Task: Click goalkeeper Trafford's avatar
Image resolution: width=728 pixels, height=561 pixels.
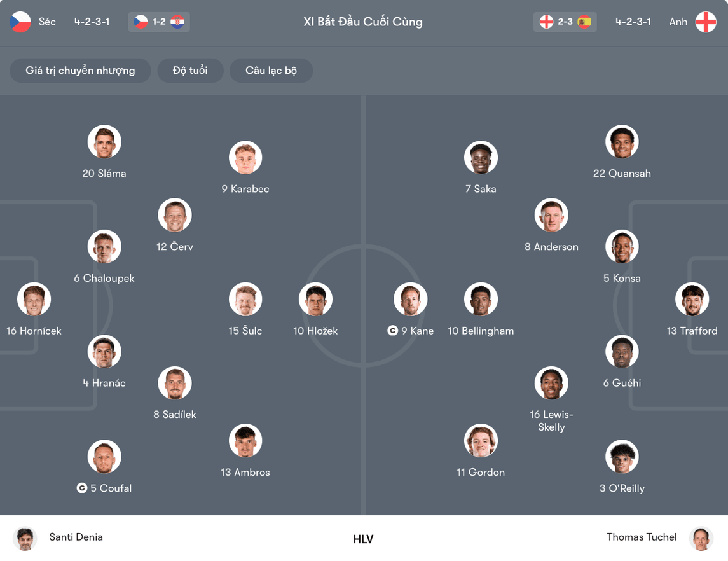Action: 692,299
